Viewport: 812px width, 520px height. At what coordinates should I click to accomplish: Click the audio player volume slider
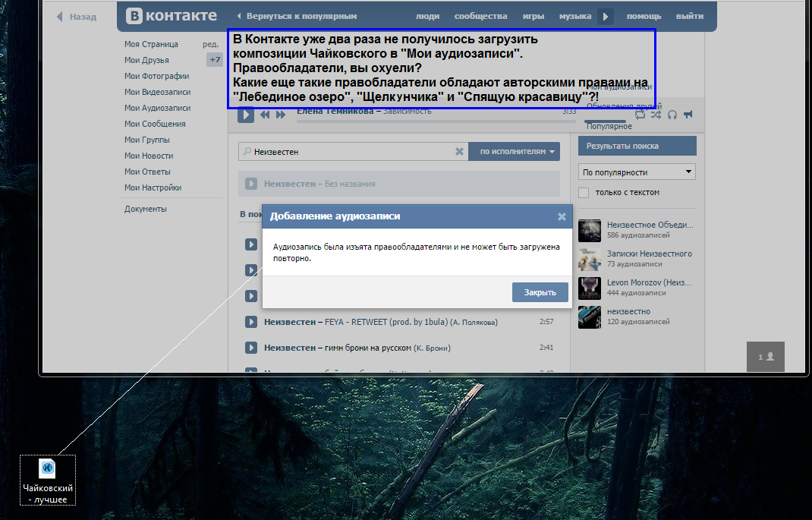(605, 121)
